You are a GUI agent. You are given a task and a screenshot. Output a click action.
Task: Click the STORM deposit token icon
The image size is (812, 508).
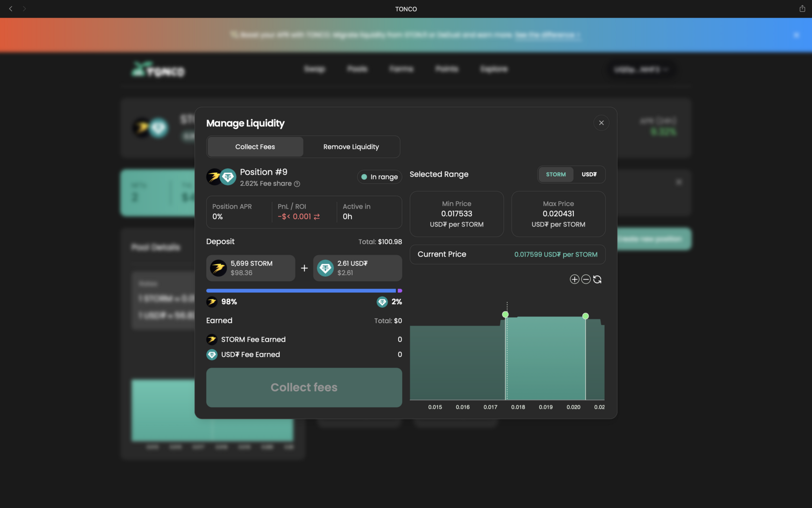[x=218, y=268]
